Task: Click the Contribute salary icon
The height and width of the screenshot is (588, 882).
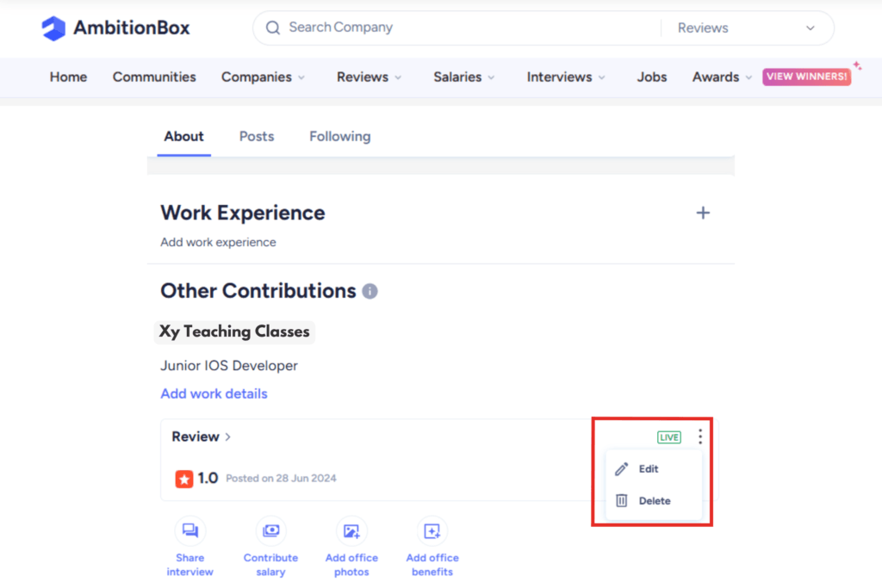Action: [x=270, y=531]
